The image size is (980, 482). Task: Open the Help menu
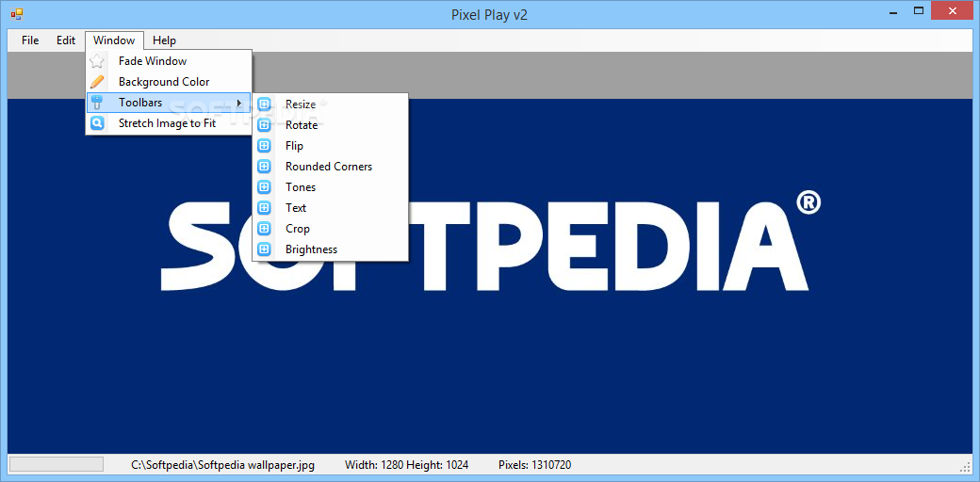coord(164,40)
